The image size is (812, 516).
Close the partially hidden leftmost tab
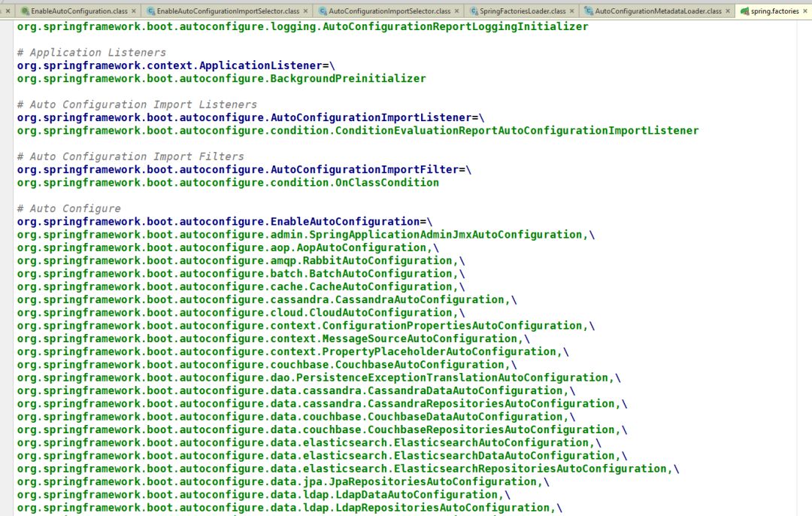[x=8, y=11]
